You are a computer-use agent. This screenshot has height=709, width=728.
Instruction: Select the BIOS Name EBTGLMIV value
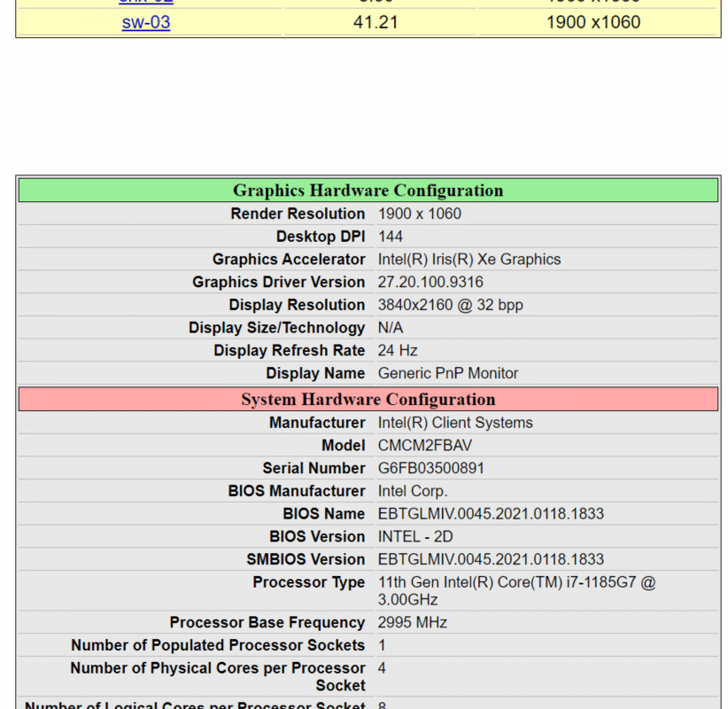tap(491, 514)
